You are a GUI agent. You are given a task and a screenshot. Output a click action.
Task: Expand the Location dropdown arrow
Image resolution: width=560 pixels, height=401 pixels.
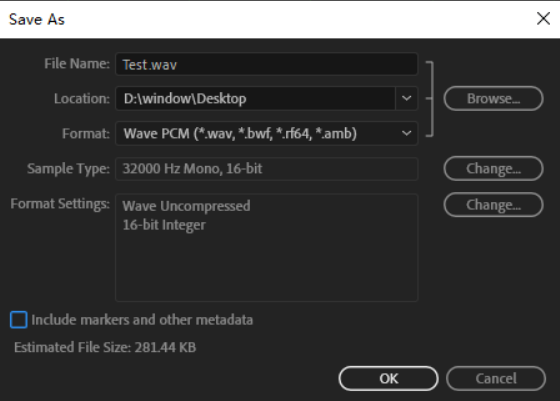coord(406,98)
